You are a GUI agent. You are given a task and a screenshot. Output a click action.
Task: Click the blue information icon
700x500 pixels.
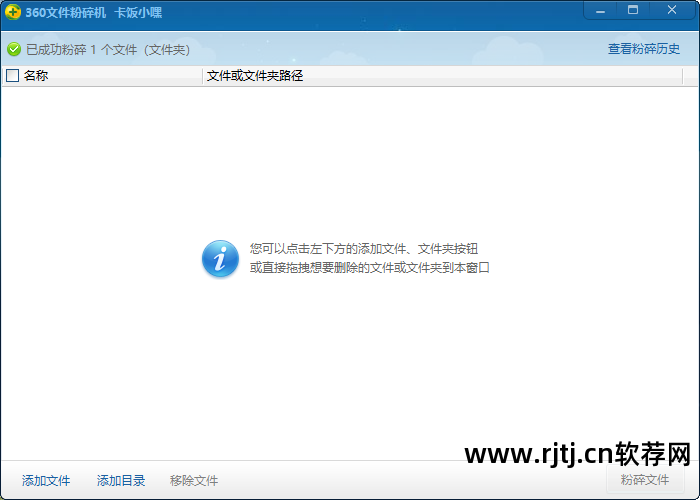[x=220, y=258]
